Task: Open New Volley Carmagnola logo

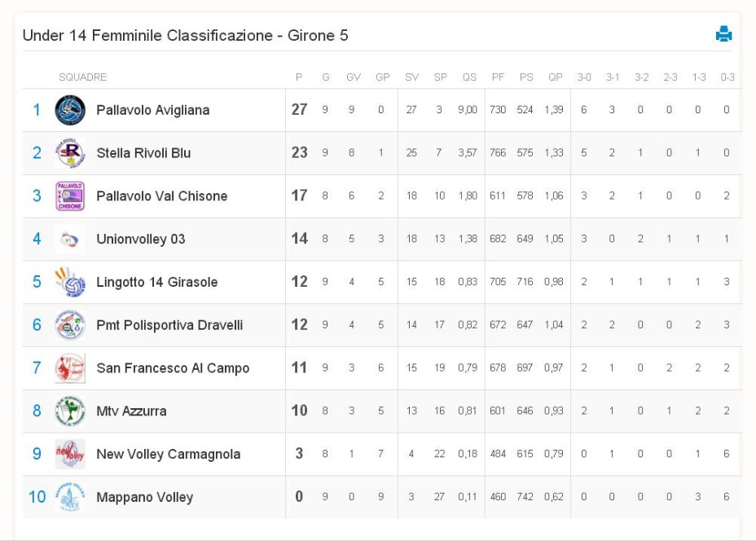Action: (70, 454)
